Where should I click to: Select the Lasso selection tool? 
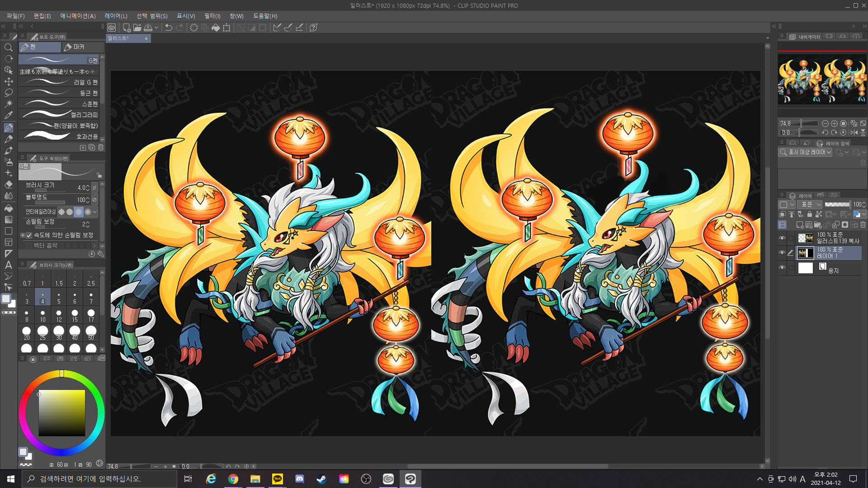point(8,93)
